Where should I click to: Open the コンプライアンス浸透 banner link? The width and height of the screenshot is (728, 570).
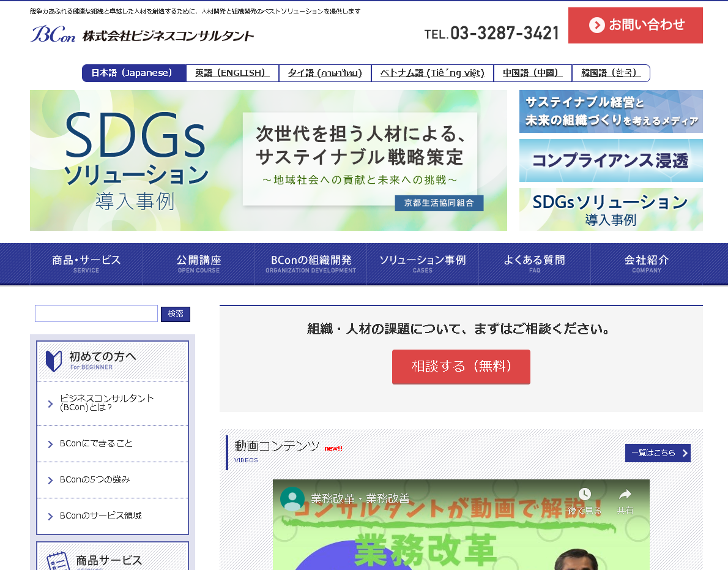(x=610, y=160)
